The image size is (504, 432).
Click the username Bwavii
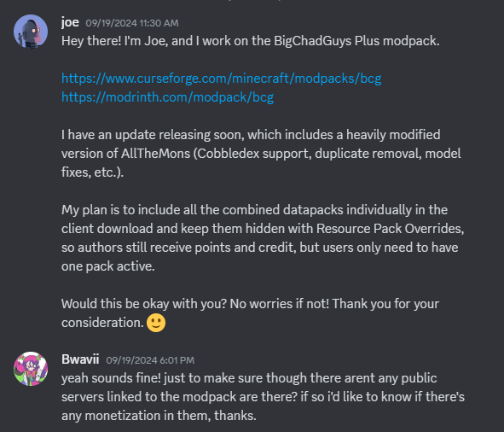(80, 359)
